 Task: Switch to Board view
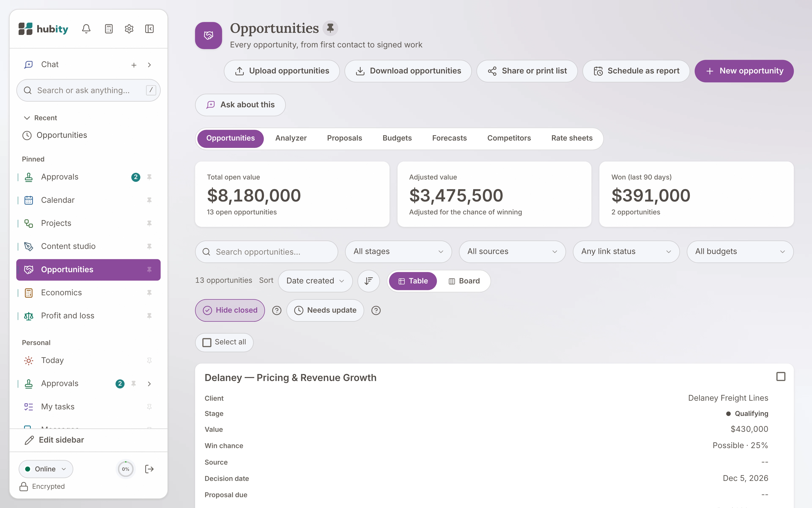pyautogui.click(x=464, y=281)
